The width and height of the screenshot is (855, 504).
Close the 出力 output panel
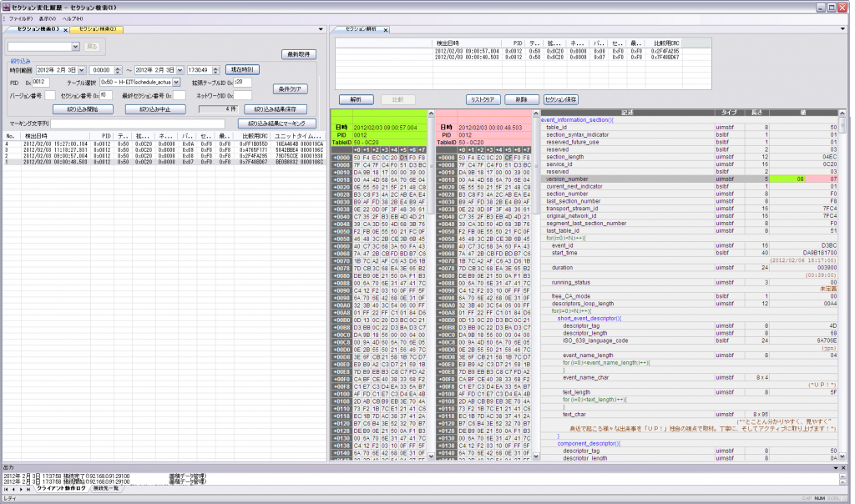click(843, 467)
